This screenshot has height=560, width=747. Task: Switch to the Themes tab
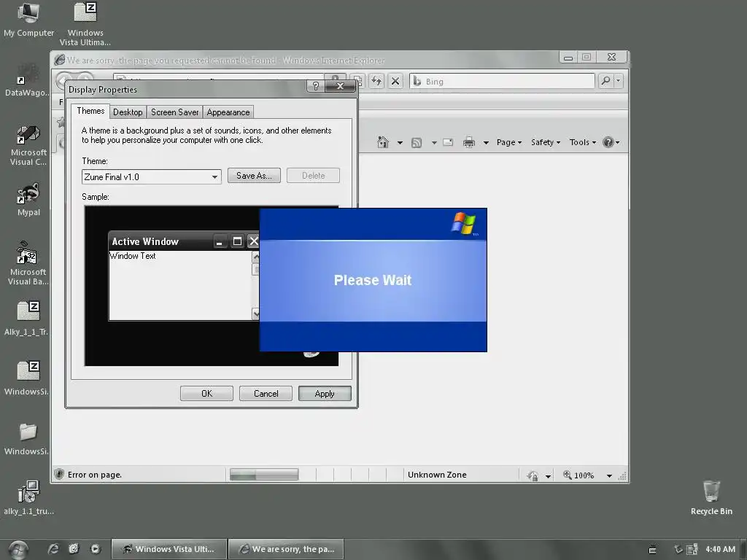[90, 111]
